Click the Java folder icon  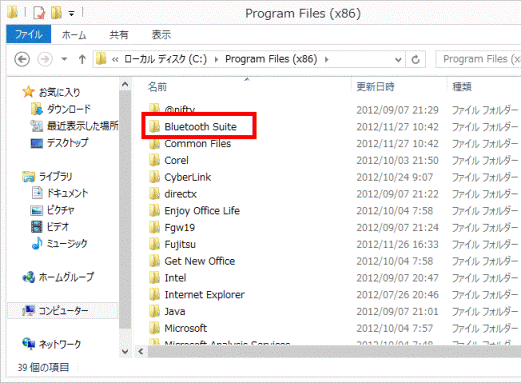click(154, 311)
